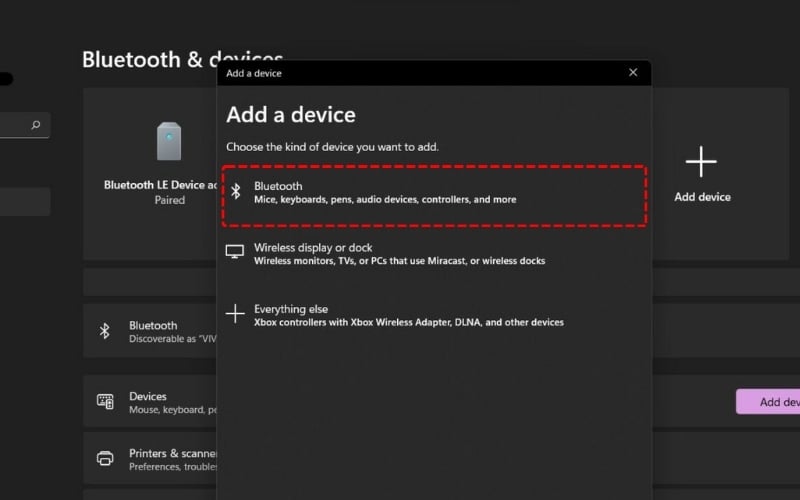
Task: Click 'Mouse, keyboard' Devices description
Action: click(173, 410)
